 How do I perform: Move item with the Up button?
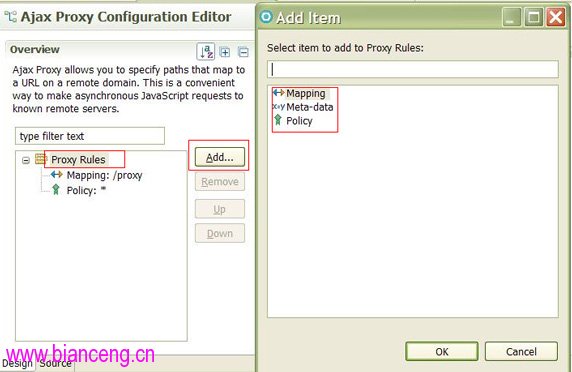point(220,209)
